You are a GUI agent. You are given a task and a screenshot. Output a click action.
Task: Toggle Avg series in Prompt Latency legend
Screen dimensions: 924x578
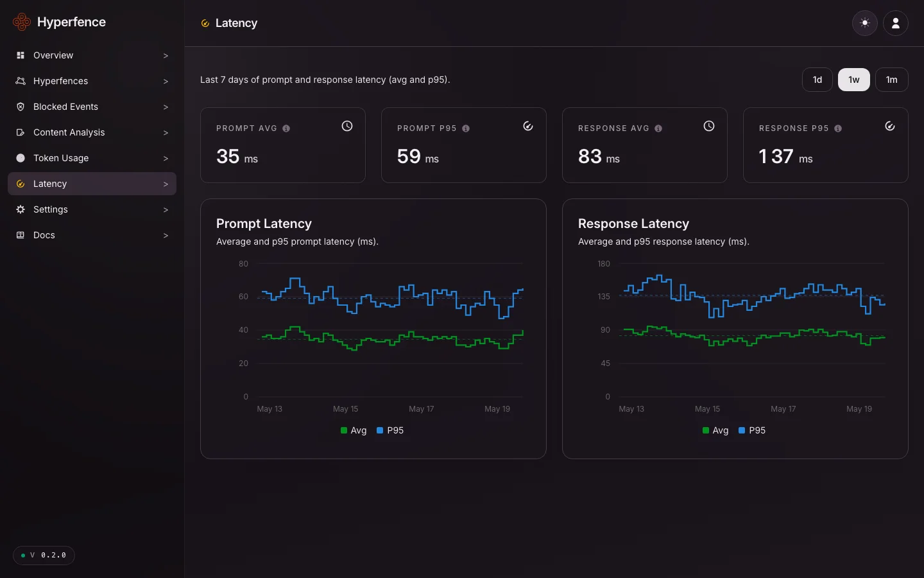coord(354,430)
